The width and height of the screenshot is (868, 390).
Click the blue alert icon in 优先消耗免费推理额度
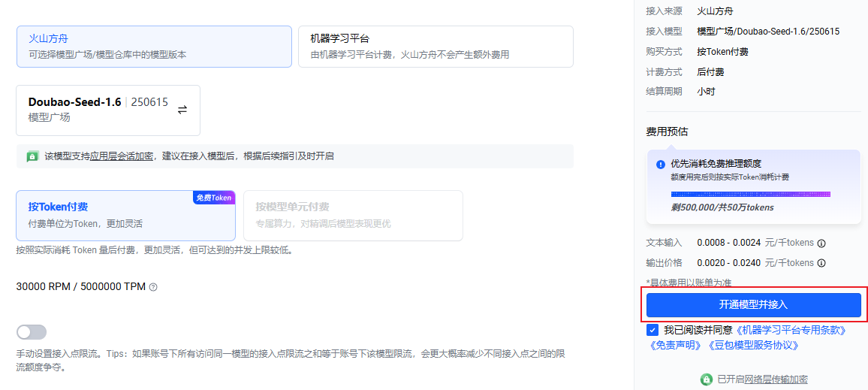click(x=661, y=165)
